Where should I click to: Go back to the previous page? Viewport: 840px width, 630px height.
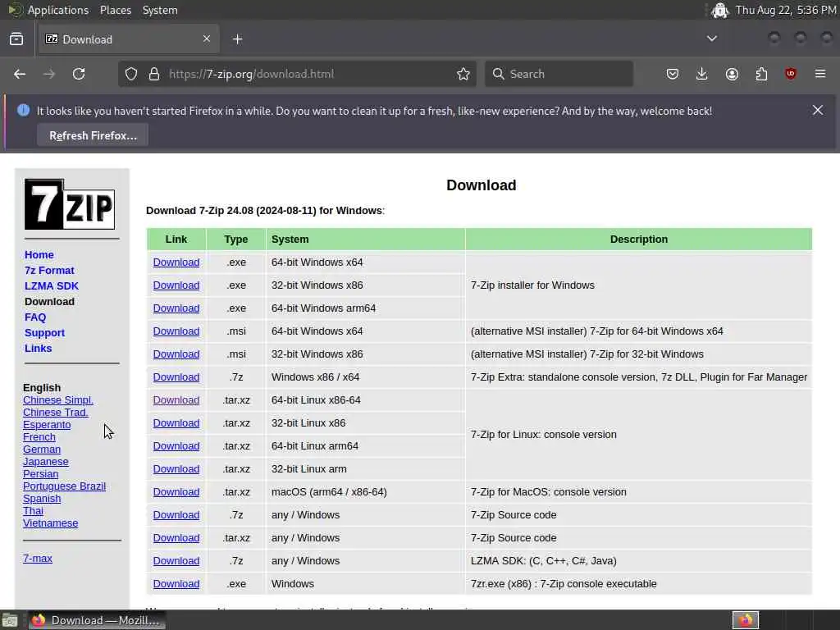click(20, 74)
